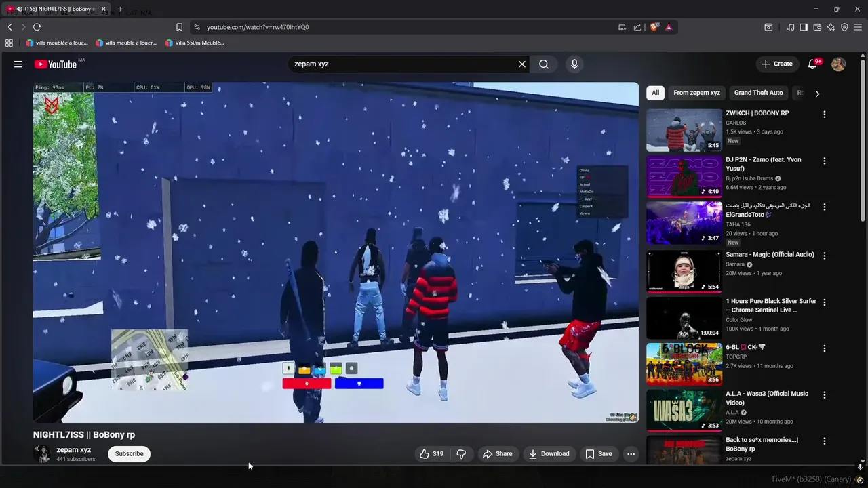This screenshot has height=488, width=868.
Task: Switch to the NIGHTL7ISS browser tab
Action: click(57, 9)
